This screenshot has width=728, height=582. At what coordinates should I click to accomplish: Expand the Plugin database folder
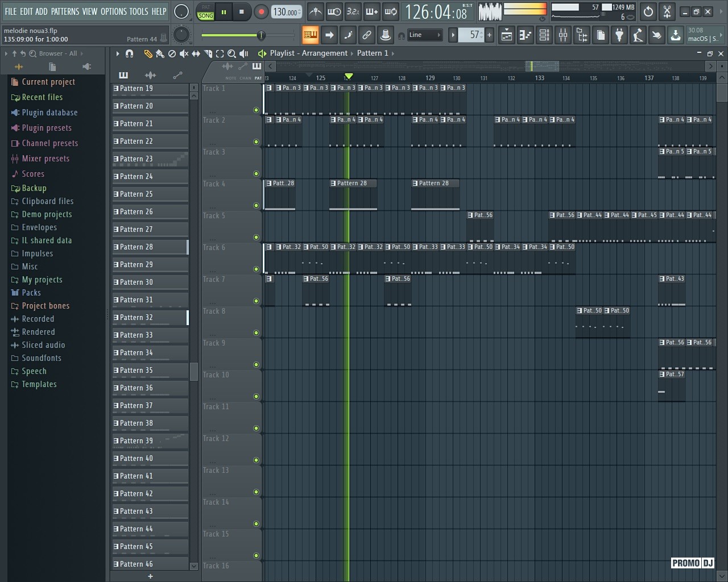49,113
